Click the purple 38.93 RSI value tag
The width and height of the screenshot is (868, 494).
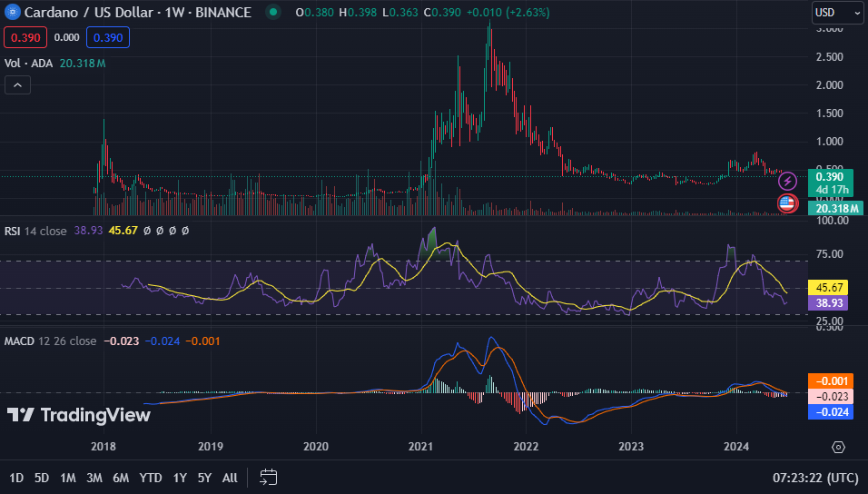point(829,303)
